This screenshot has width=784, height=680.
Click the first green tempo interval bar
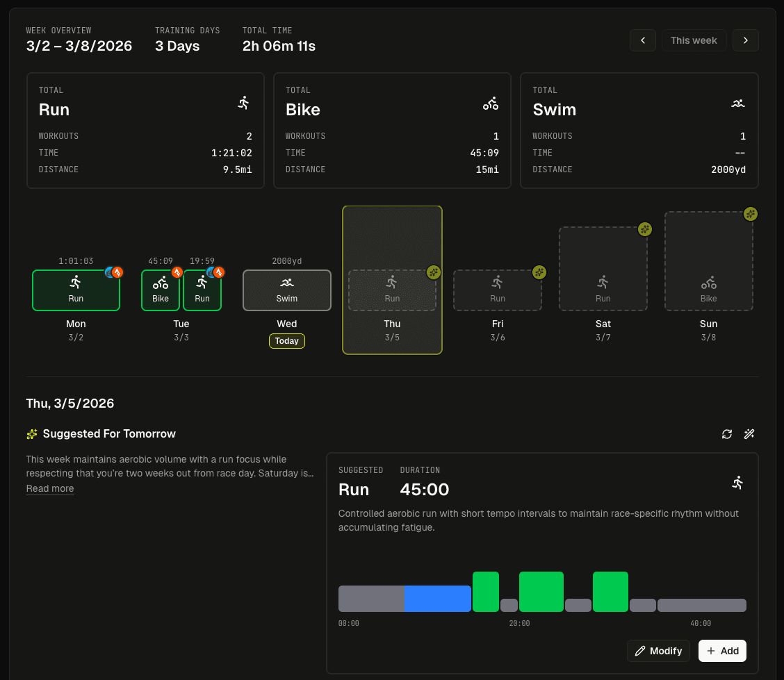[486, 592]
